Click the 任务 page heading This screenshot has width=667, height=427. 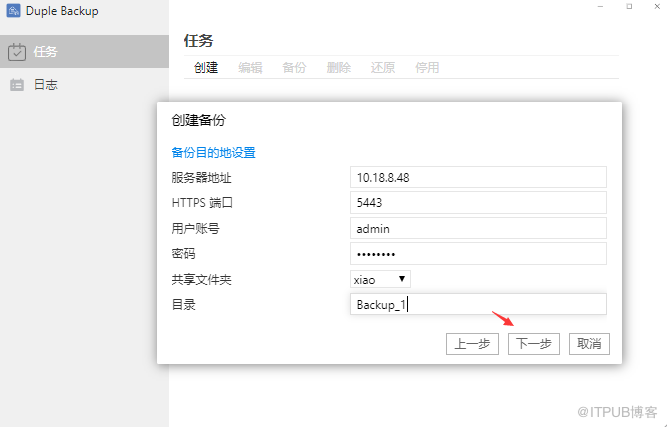(x=199, y=40)
